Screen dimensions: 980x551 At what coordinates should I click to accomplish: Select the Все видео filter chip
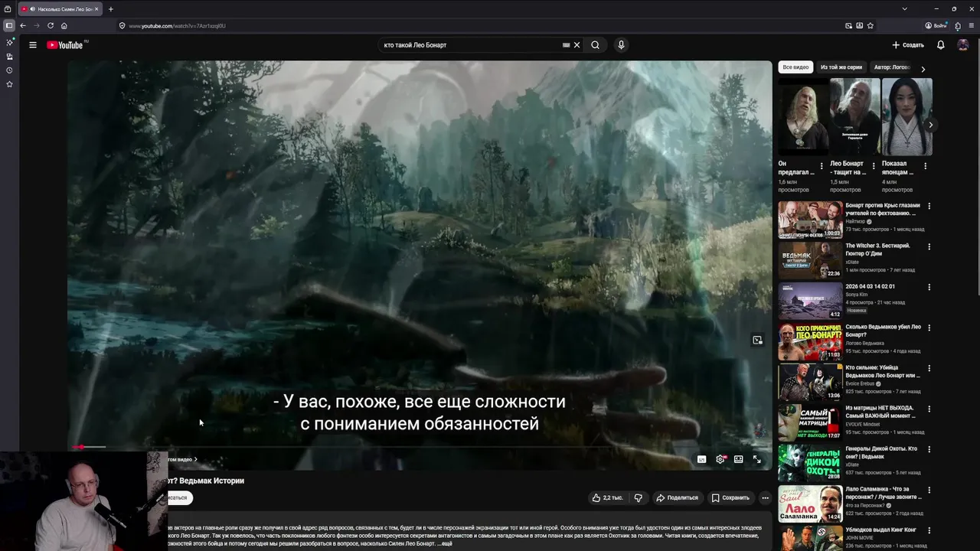[795, 67]
